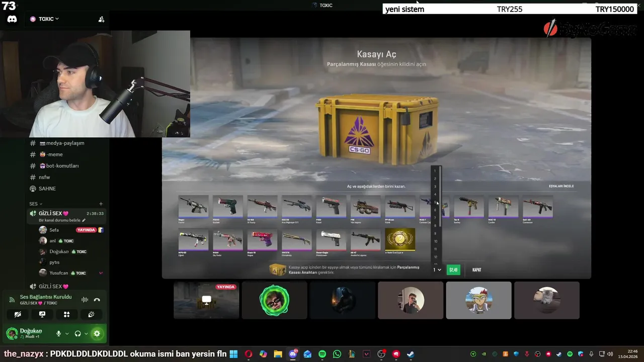Click the Doğukan user profile area

click(x=28, y=333)
